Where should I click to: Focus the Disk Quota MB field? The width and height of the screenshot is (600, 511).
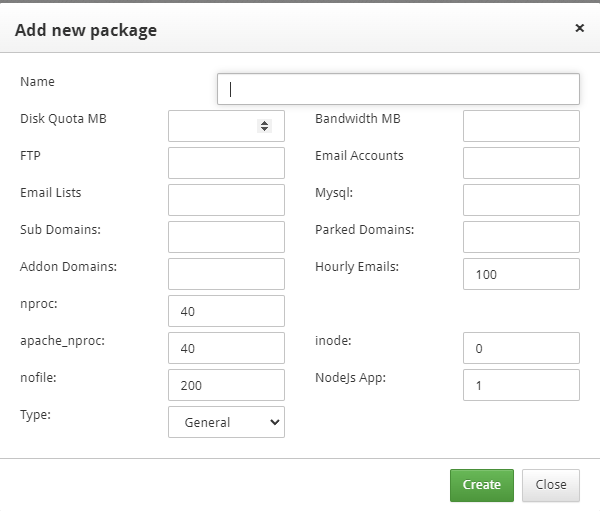click(226, 126)
